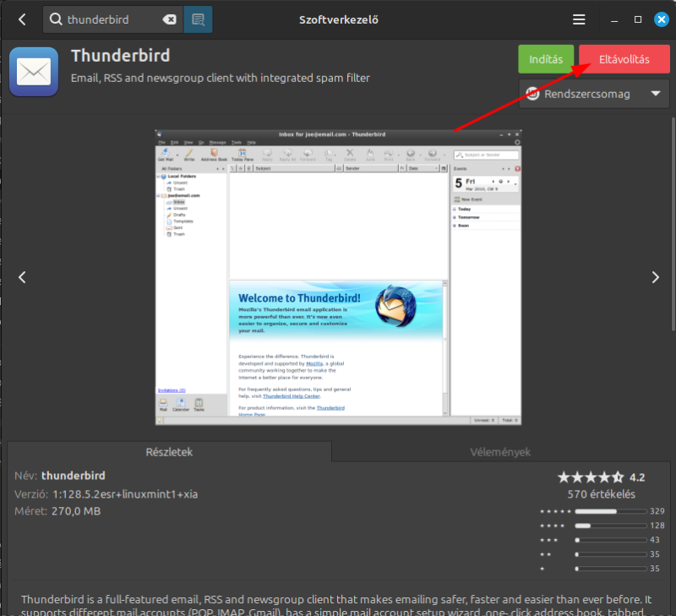Click the Thunderbird title heading

point(121,56)
